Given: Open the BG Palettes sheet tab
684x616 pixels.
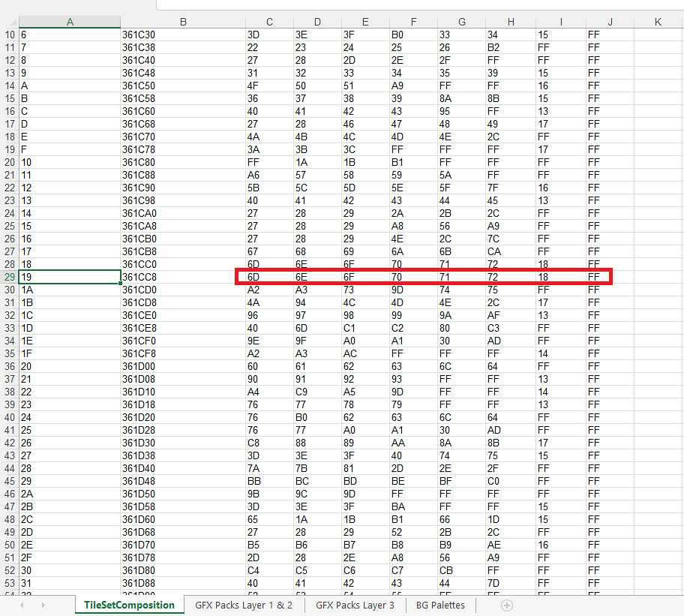Looking at the screenshot, I should (x=440, y=605).
